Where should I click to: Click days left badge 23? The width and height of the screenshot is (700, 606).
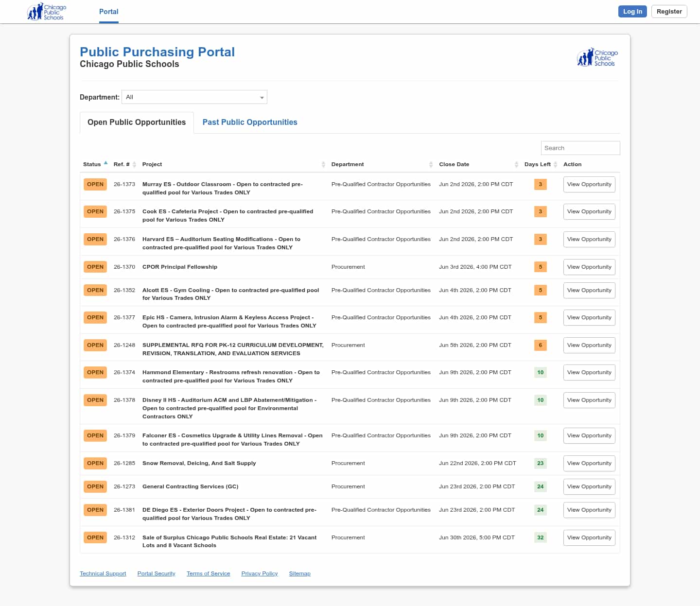click(x=540, y=463)
